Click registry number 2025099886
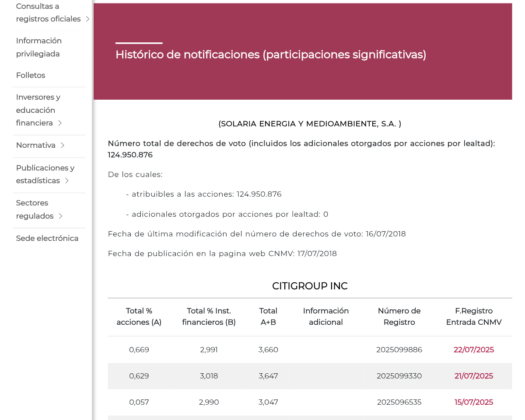 [399, 350]
